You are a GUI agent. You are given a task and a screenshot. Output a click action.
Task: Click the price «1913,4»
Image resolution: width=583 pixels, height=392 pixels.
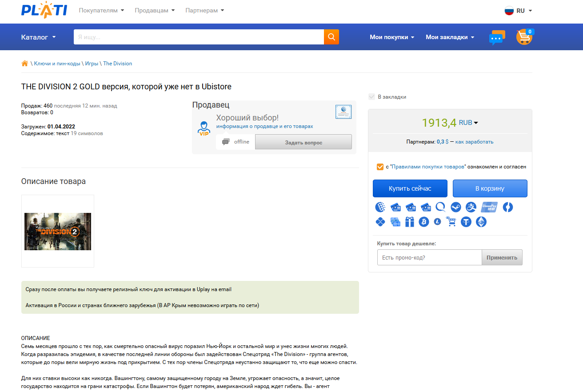click(x=439, y=123)
